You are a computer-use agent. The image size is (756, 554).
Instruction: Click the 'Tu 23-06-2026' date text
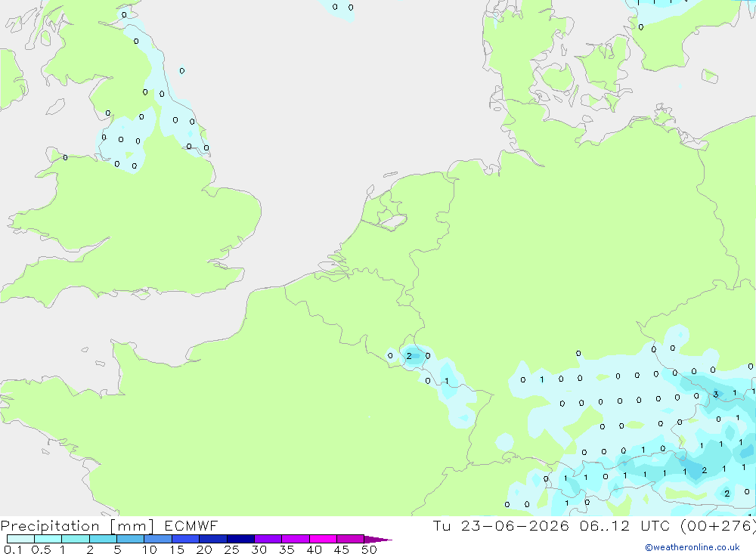[x=501, y=526]
